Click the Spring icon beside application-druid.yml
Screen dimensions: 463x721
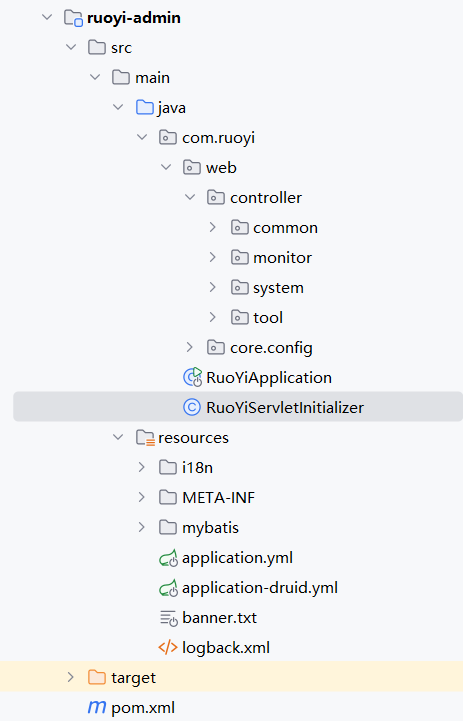click(168, 588)
